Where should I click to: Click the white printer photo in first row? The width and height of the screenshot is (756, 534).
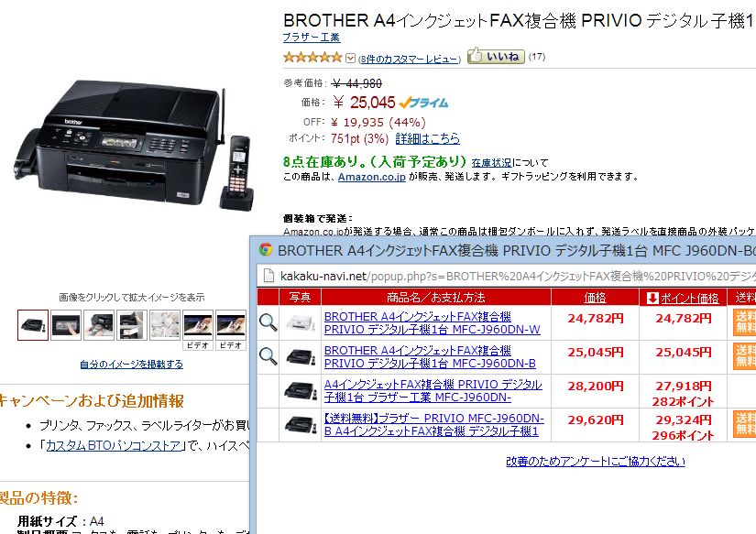click(x=300, y=322)
